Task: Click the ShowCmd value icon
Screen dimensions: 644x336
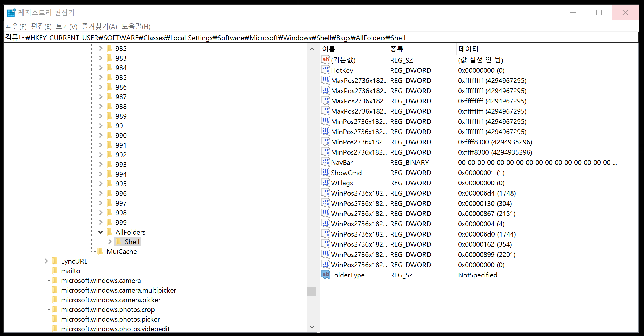Action: (x=326, y=173)
